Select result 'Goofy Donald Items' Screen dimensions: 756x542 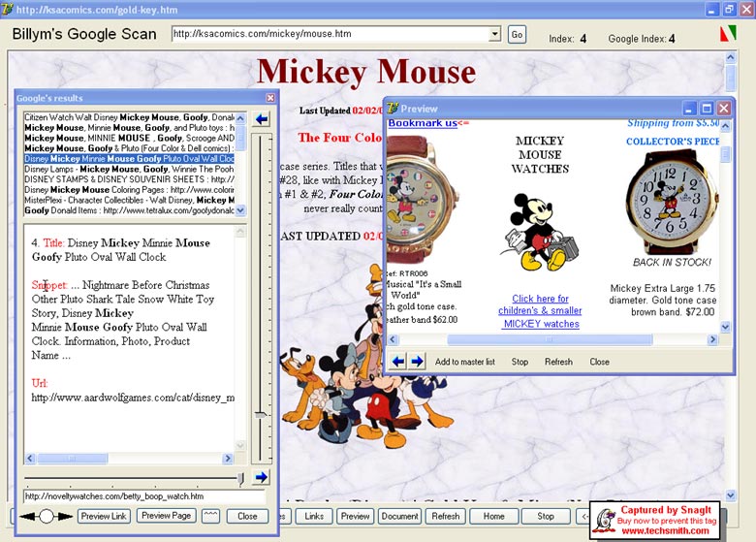129,210
